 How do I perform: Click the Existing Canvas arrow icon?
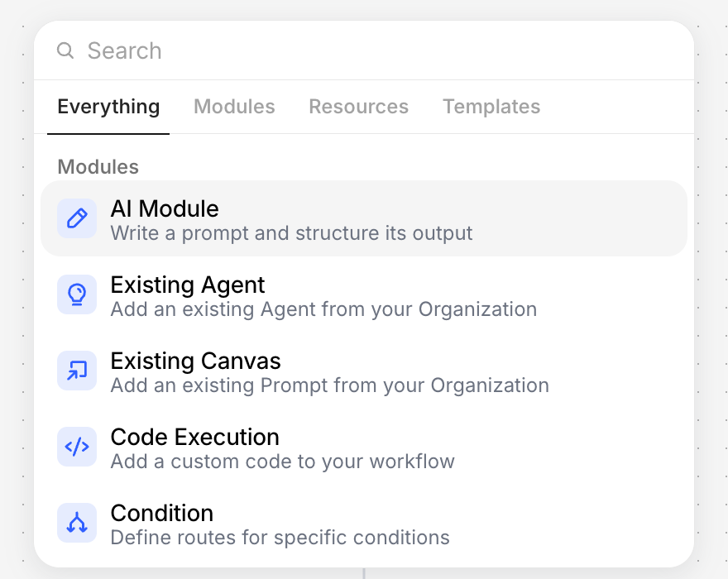77,371
